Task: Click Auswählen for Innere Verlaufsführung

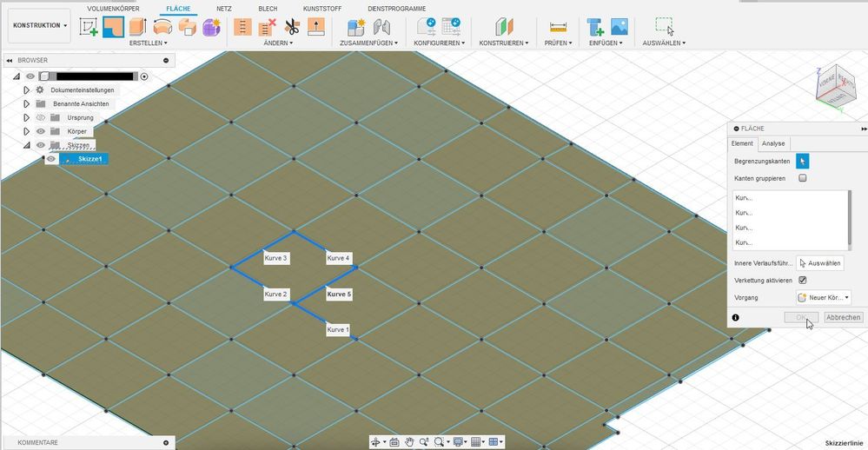Action: pos(820,263)
